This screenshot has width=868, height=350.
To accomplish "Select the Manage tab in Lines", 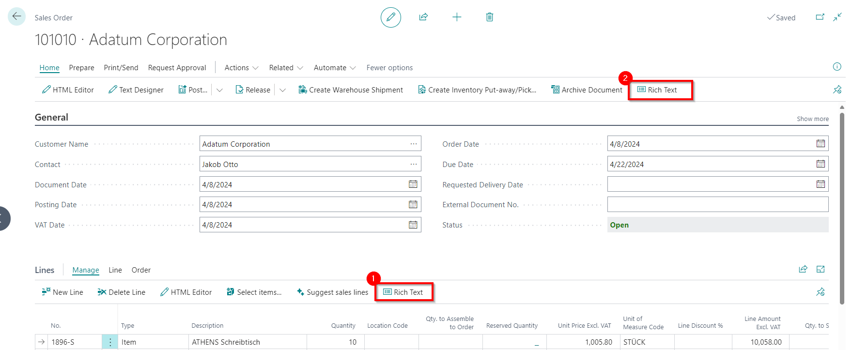I will tap(86, 270).
